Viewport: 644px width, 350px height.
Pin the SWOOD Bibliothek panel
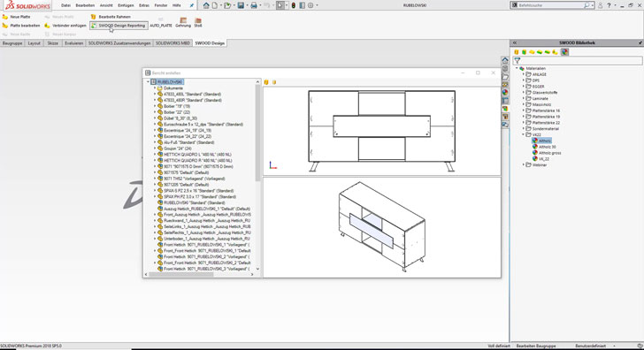[640, 42]
